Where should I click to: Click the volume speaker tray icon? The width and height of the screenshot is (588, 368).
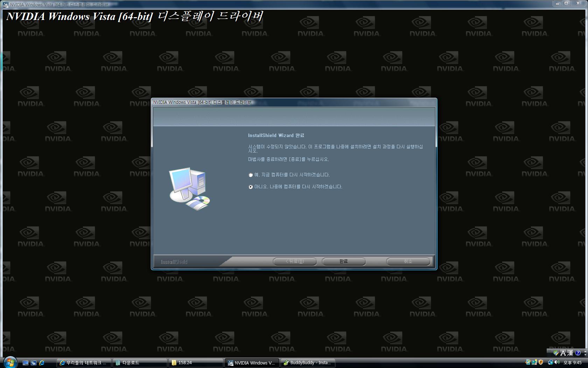557,362
